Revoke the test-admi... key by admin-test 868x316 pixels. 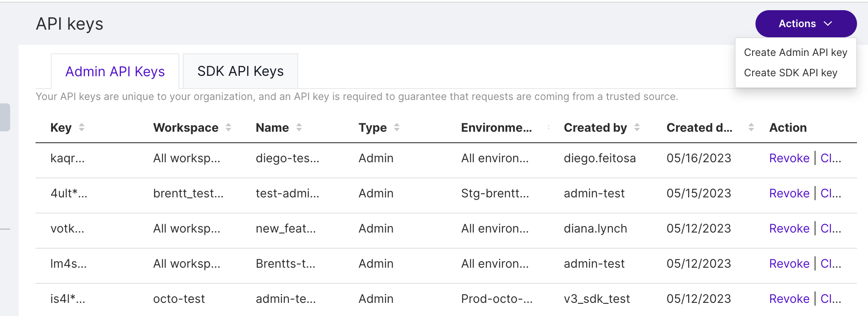point(789,194)
